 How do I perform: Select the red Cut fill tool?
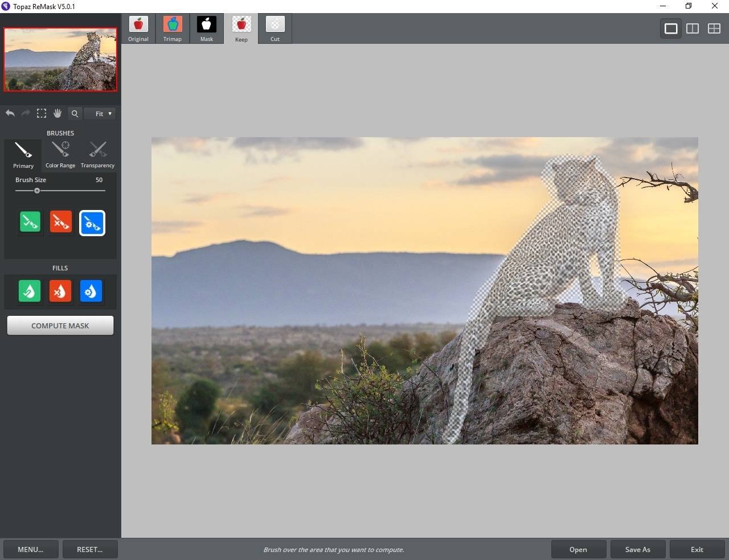60,291
